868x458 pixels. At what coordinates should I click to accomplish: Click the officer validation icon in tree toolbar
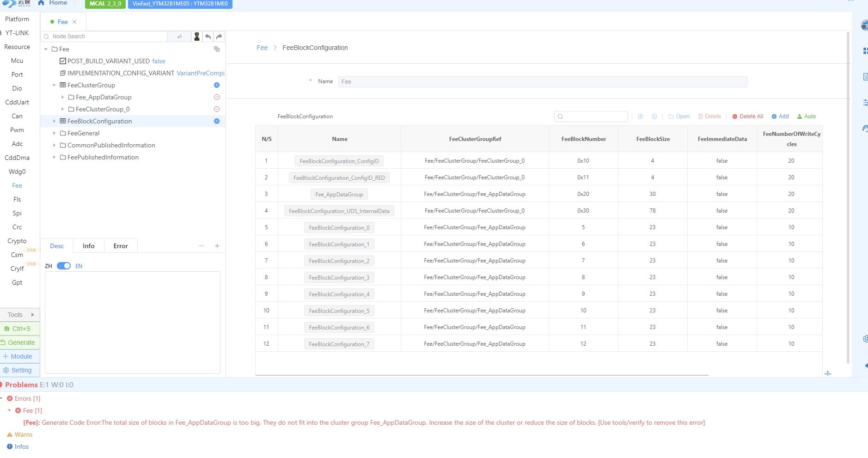[x=197, y=37]
